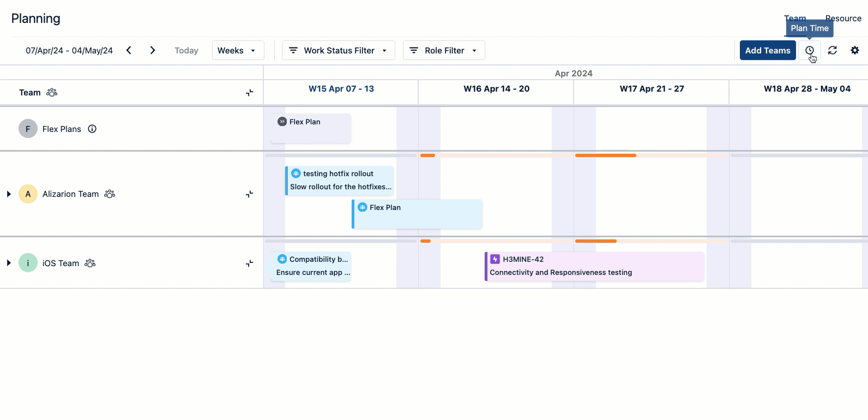Image resolution: width=868 pixels, height=420 pixels.
Task: Click the people icon next to Alizarion Team
Action: click(110, 194)
